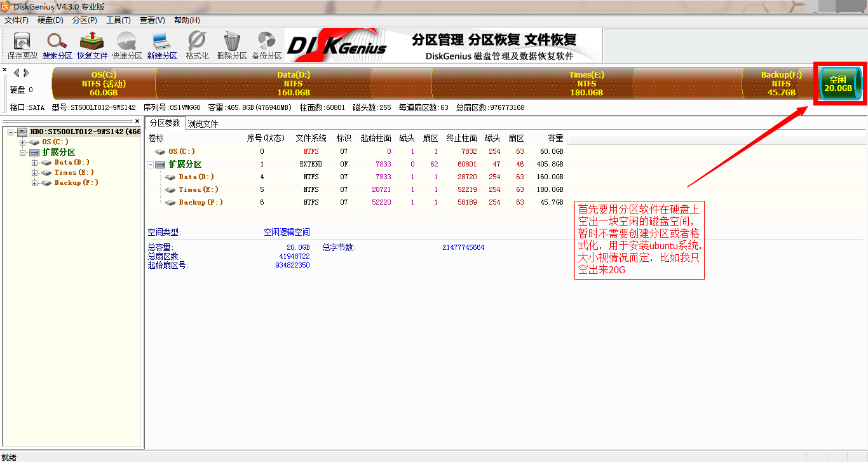The height and width of the screenshot is (462, 868).
Task: Open the 搜索分区 search partition tool
Action: (57, 46)
